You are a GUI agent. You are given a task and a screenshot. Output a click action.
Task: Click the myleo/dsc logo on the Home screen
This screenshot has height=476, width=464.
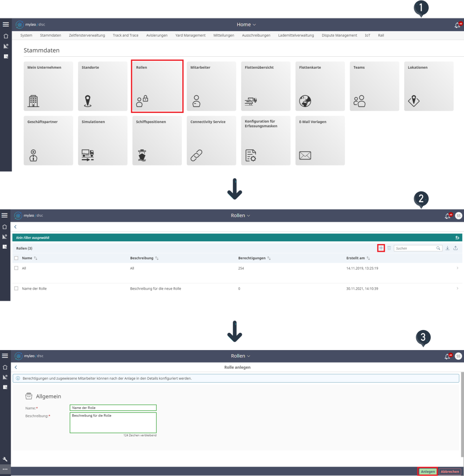tap(30, 25)
